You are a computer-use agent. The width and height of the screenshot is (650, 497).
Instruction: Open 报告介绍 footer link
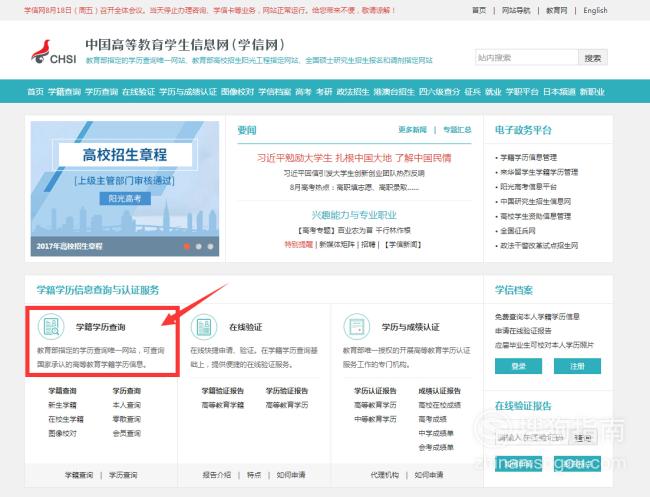tap(216, 475)
